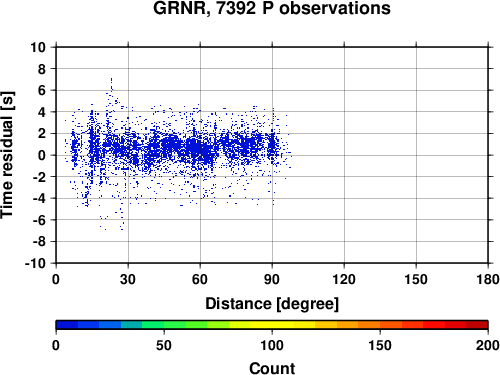Click the Count colorbar label
500x375 pixels.
click(x=272, y=368)
